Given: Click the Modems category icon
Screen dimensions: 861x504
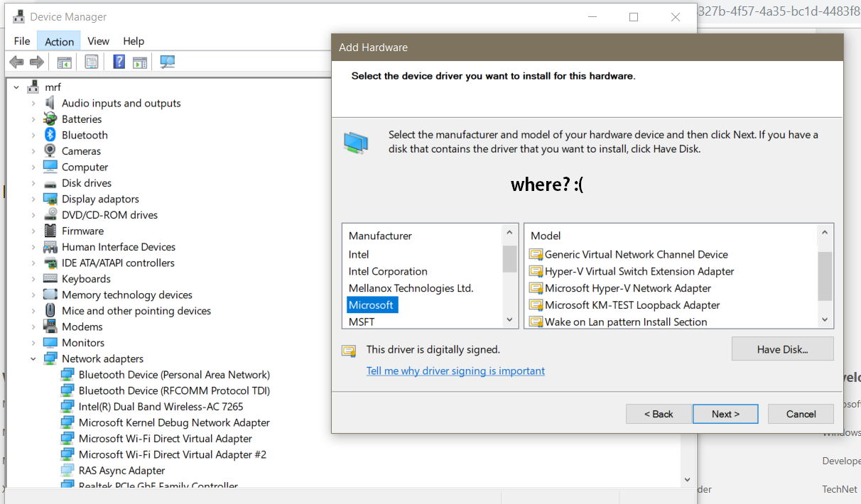Looking at the screenshot, I should coord(50,327).
